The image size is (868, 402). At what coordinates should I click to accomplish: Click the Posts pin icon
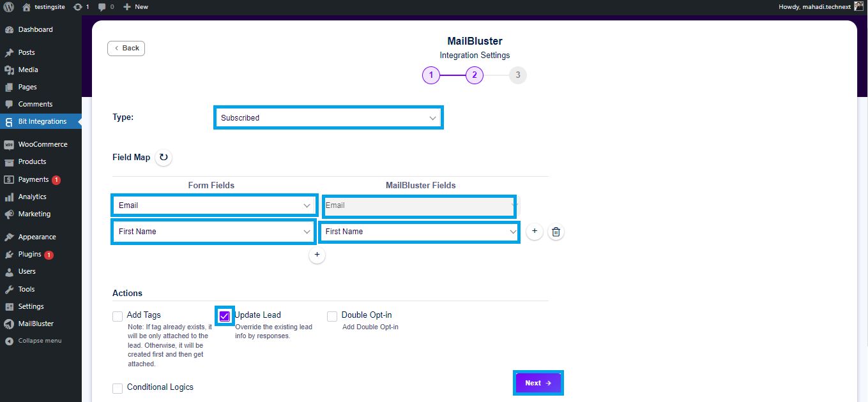9,52
